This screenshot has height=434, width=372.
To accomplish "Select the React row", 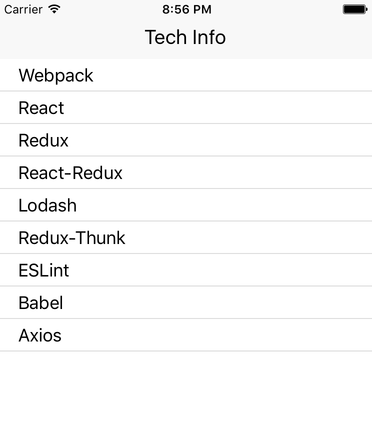I will (x=186, y=108).
